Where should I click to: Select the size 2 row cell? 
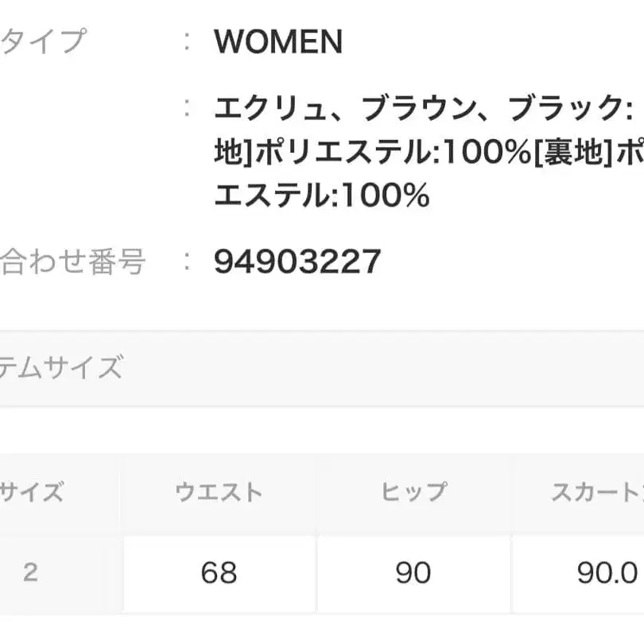30,573
